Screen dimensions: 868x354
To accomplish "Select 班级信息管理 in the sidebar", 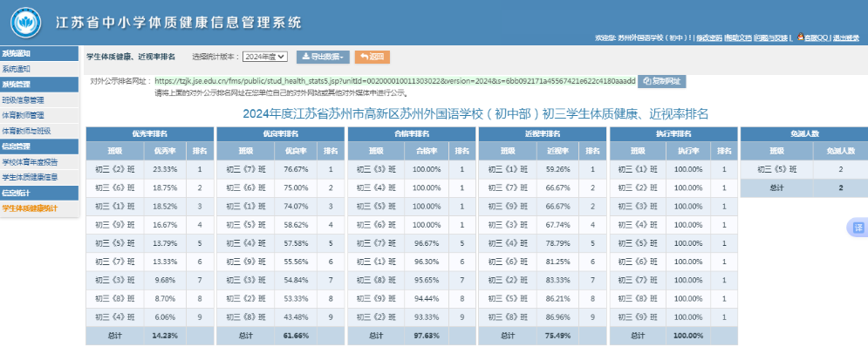I will pos(24,99).
